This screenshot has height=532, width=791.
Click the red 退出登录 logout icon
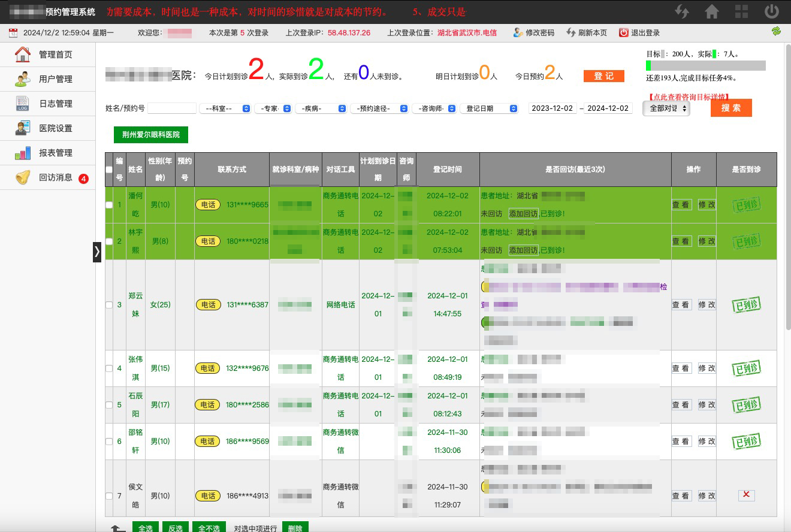pyautogui.click(x=624, y=32)
